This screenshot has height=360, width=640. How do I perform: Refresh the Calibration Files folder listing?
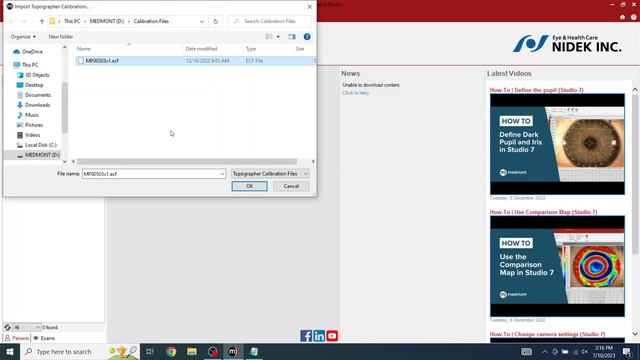(216, 21)
